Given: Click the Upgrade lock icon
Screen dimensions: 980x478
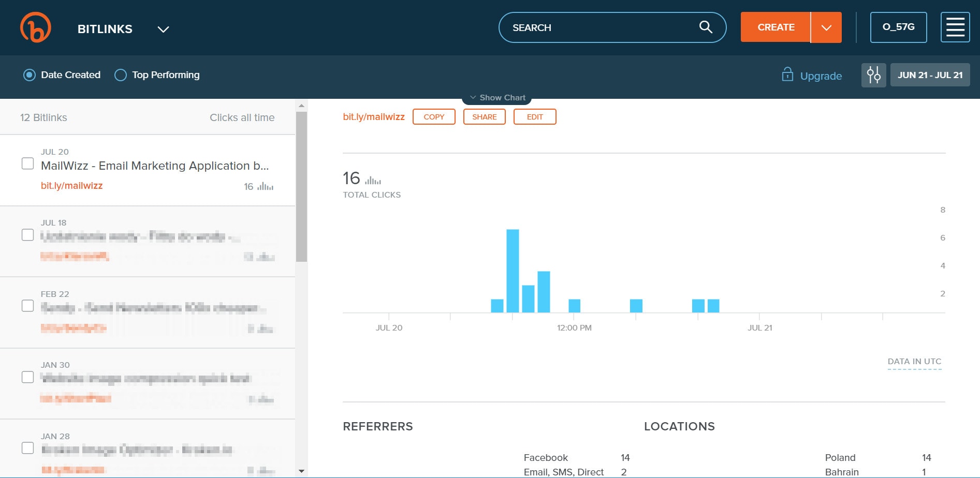Looking at the screenshot, I should (787, 74).
